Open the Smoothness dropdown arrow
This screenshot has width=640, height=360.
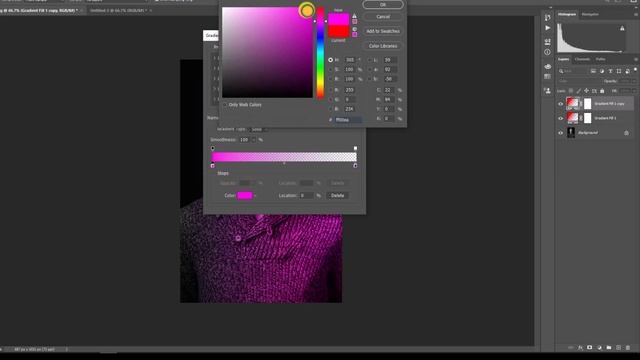click(x=253, y=140)
